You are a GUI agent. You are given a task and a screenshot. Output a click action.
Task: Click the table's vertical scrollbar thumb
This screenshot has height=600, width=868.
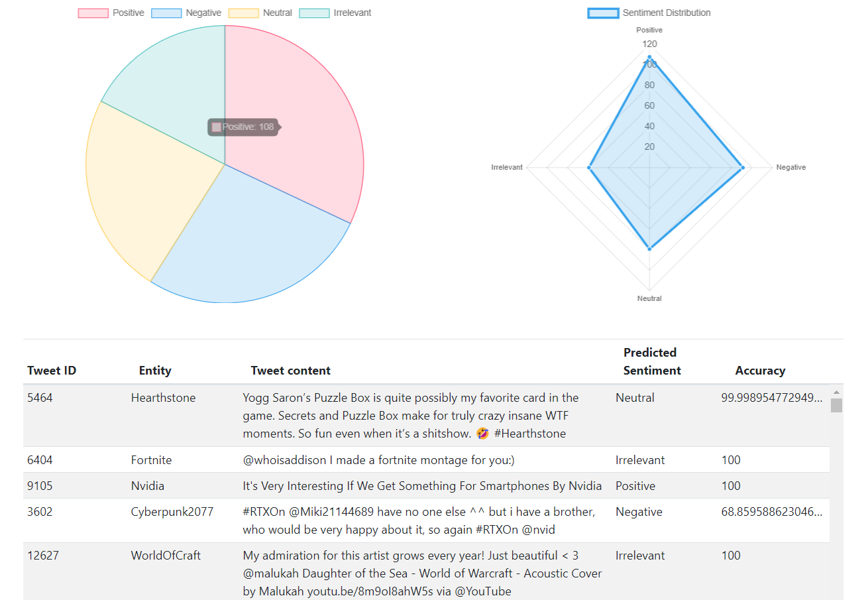[836, 405]
